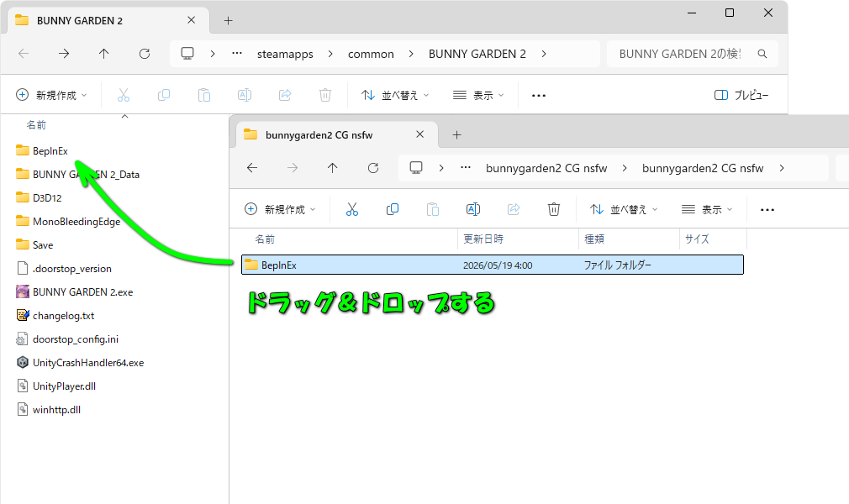Select first bunnygarden2 CG nsfw breadcrumb
Screen dimensions: 849x504
pos(546,168)
